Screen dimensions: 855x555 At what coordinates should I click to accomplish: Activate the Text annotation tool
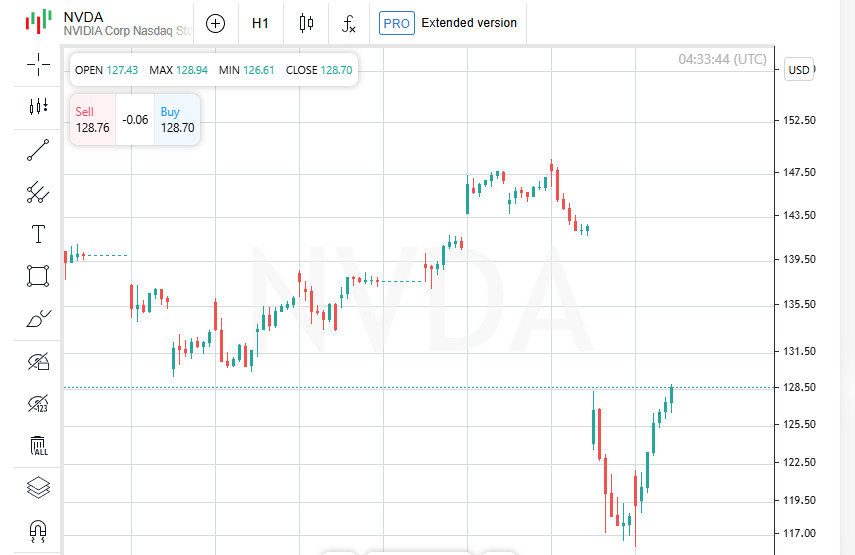38,234
